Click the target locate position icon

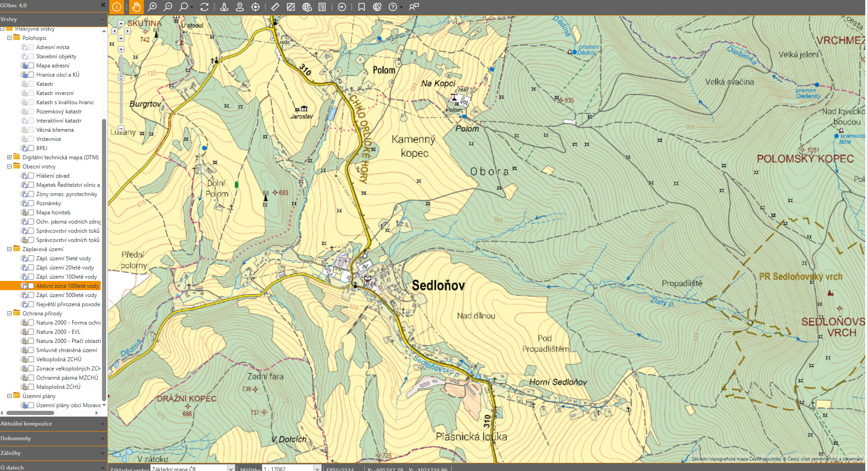click(x=255, y=7)
